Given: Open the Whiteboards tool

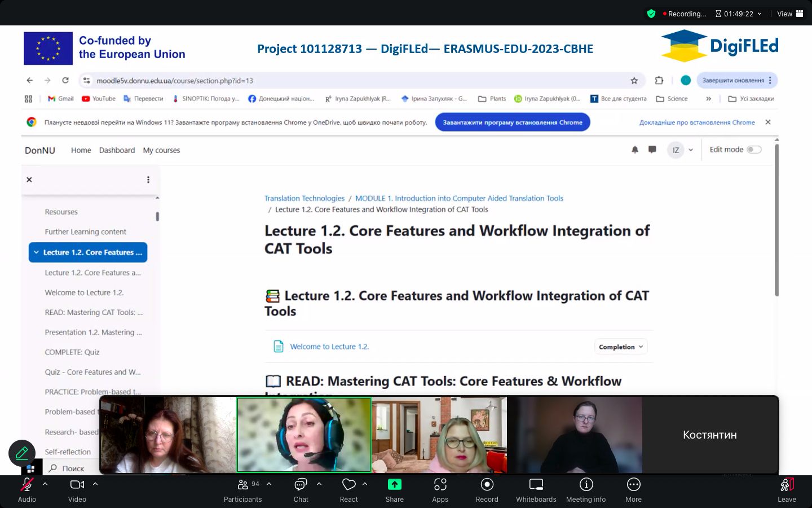Looking at the screenshot, I should 536,485.
